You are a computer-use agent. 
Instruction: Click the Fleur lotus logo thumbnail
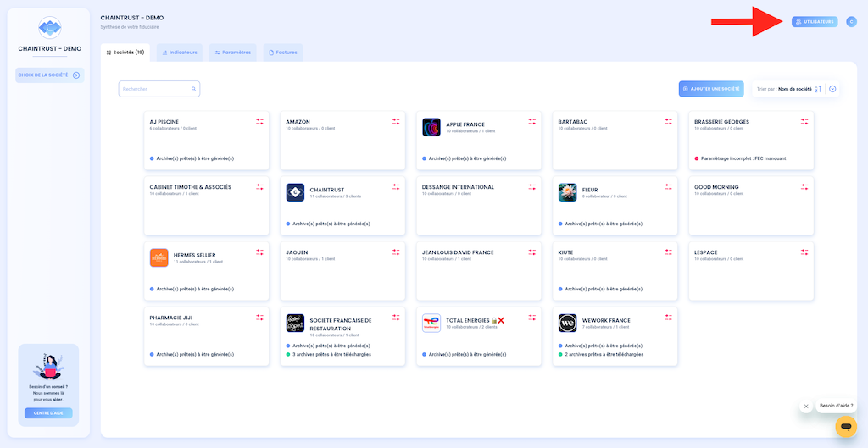pos(567,192)
